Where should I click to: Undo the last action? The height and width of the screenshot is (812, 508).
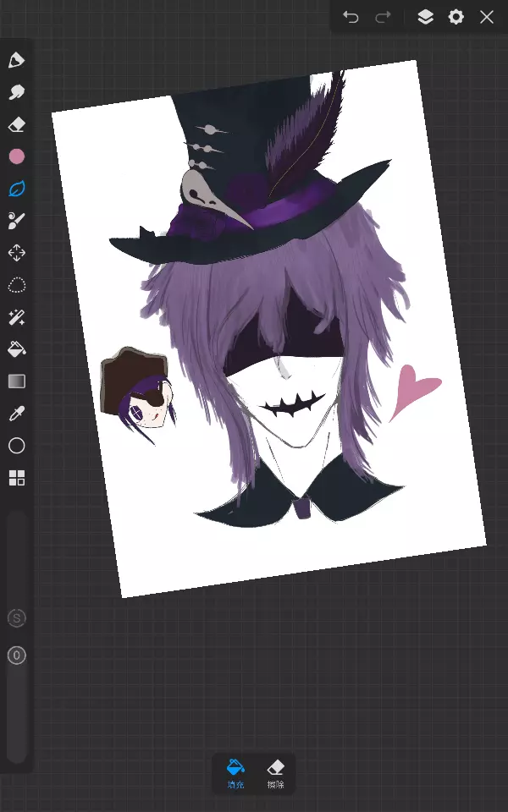click(x=351, y=17)
